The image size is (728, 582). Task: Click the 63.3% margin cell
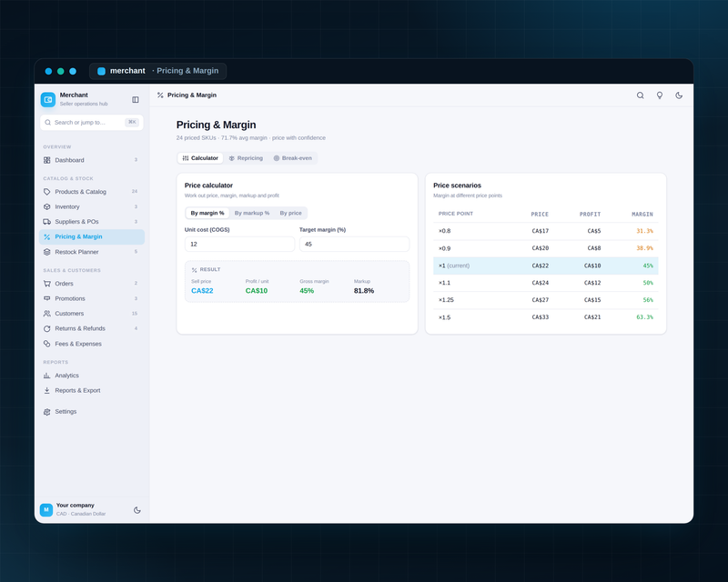(644, 317)
